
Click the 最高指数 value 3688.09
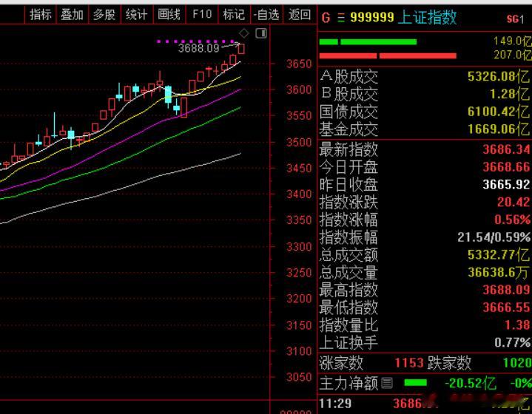(506, 290)
